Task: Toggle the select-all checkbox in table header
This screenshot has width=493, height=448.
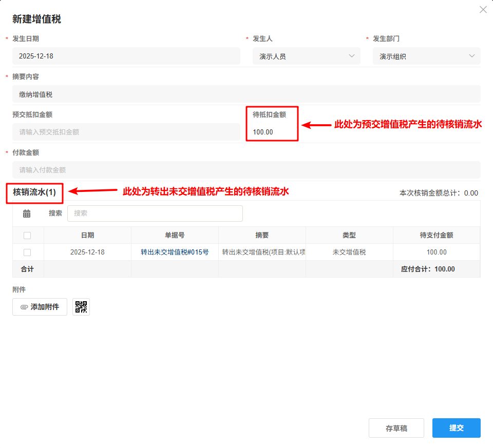Action: point(27,236)
